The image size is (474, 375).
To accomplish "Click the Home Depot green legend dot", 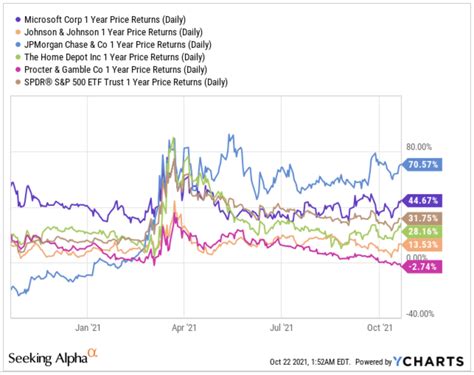I will click(18, 57).
